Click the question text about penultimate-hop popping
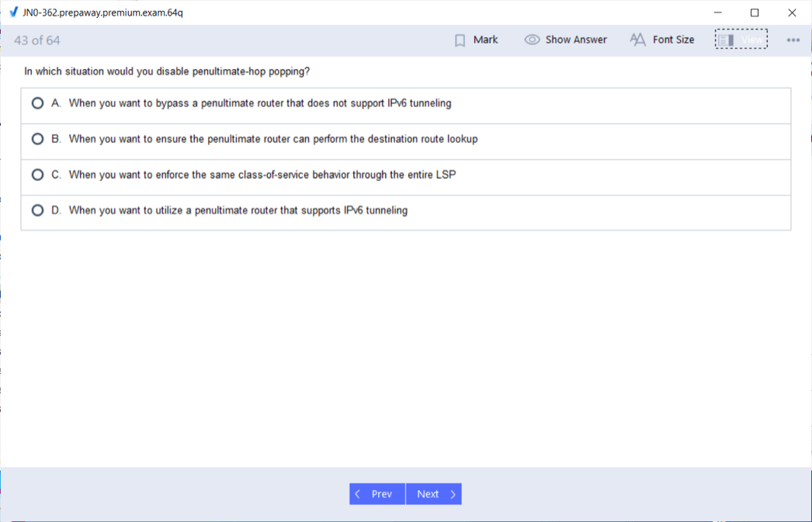 [x=167, y=71]
